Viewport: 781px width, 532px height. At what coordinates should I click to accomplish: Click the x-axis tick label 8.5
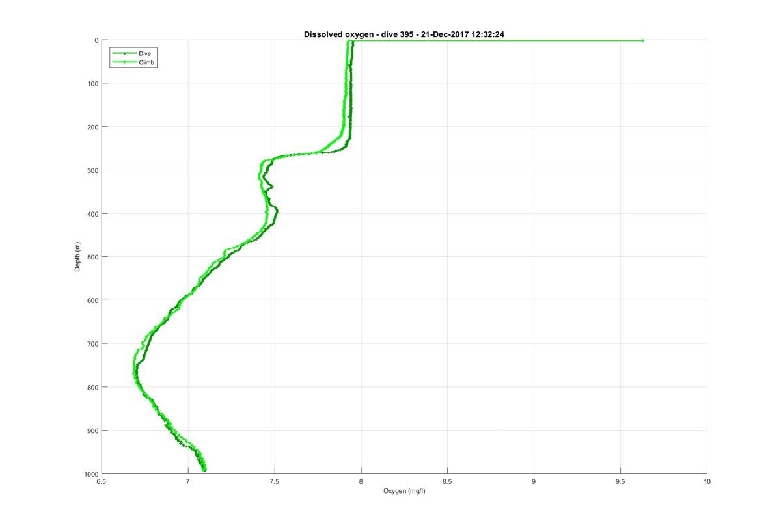click(447, 481)
